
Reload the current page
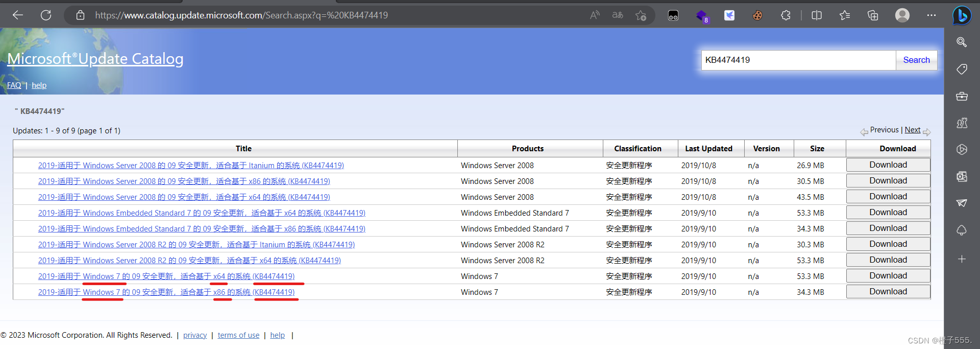tap(46, 15)
